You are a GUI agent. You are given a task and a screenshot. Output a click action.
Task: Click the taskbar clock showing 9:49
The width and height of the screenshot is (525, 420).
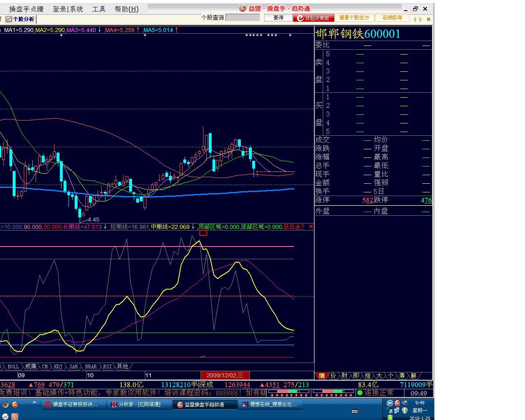click(x=419, y=403)
